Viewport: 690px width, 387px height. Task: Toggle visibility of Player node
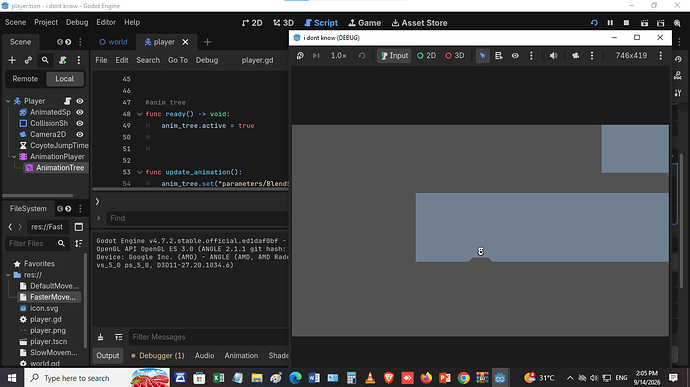(x=80, y=101)
